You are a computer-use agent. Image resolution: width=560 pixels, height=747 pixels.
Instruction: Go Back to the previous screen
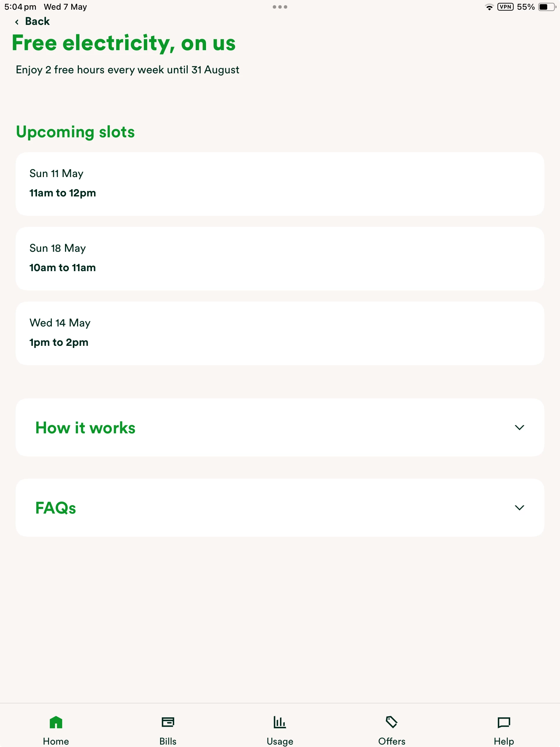37,21
